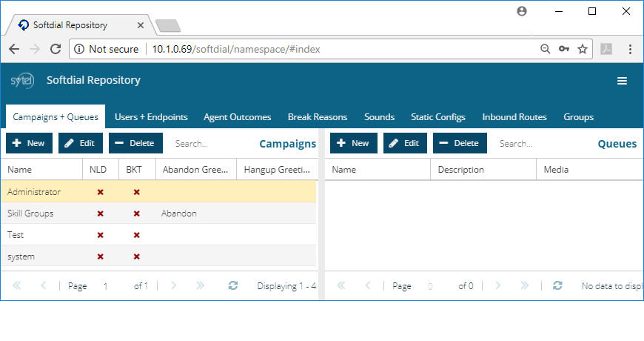Go to last page of Queues
644x341 pixels.
click(525, 285)
